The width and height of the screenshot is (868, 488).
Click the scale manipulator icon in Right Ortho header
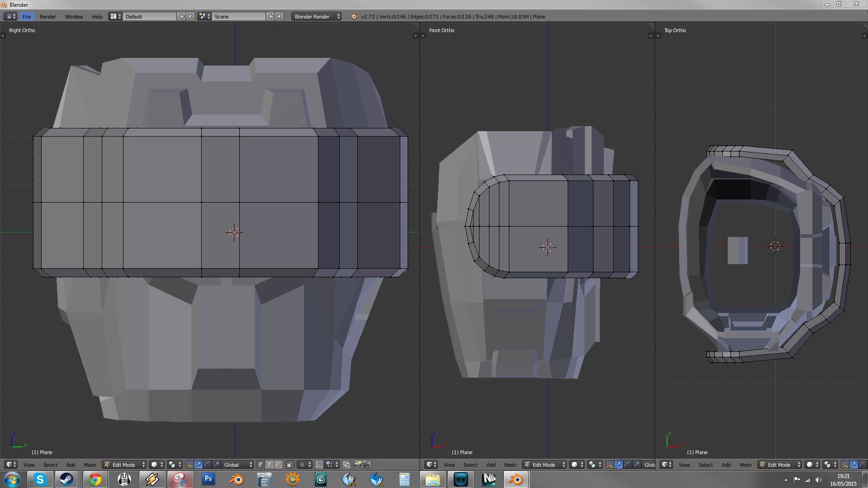tap(216, 464)
